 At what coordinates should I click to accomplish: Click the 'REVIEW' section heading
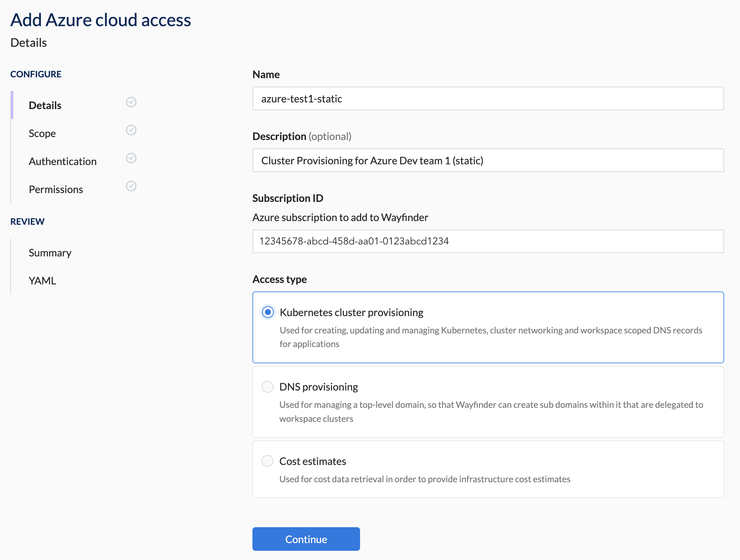(x=27, y=221)
